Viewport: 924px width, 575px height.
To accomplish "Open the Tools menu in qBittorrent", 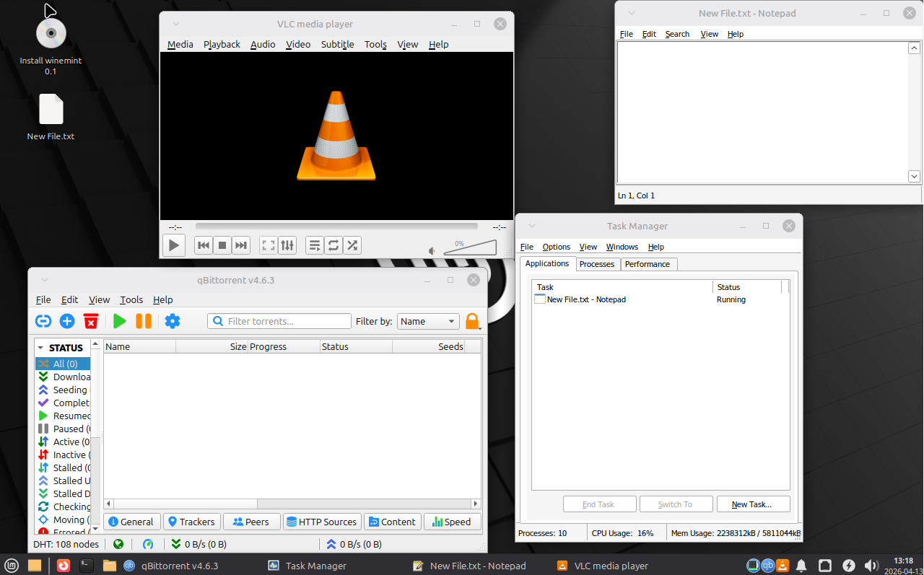I will pyautogui.click(x=131, y=299).
